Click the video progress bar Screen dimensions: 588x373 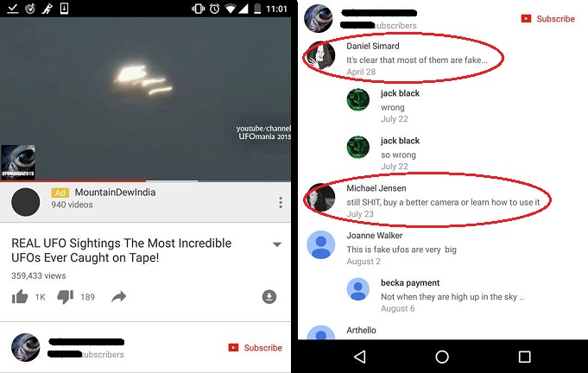(146, 181)
